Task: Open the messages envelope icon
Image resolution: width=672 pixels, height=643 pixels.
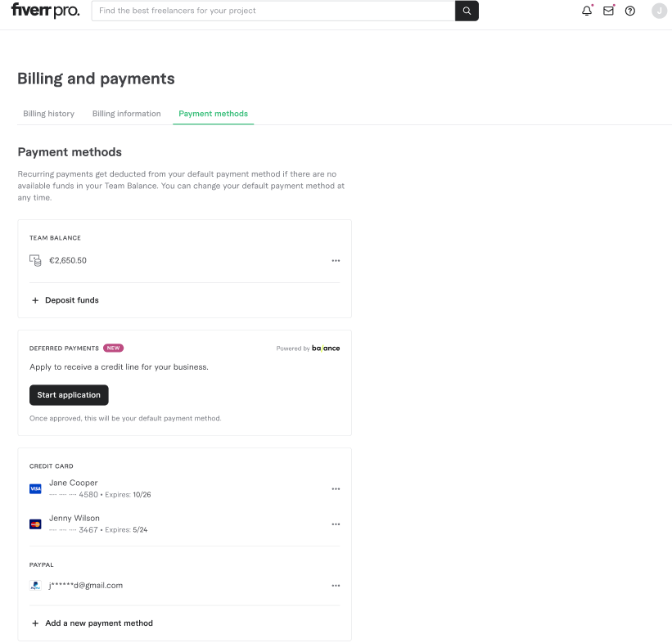Action: point(608,11)
